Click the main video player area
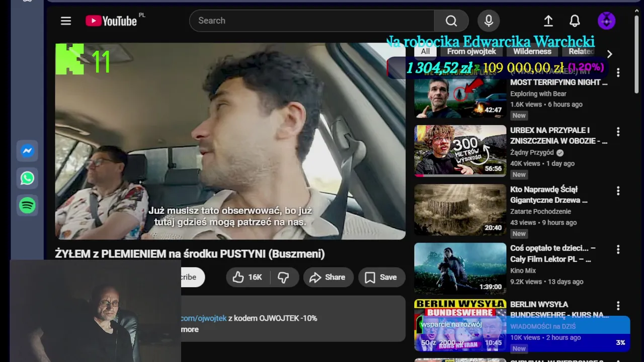This screenshot has height=362, width=644. pos(230,141)
